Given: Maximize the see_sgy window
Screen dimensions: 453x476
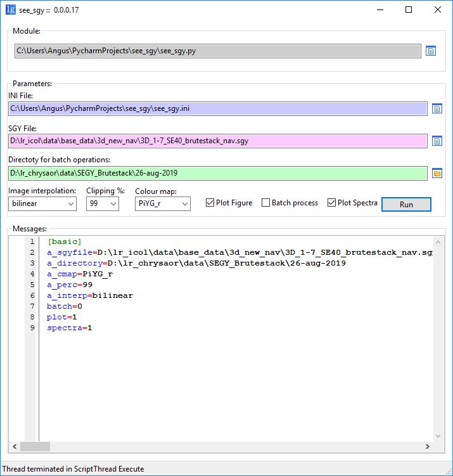Looking at the screenshot, I should coord(409,10).
